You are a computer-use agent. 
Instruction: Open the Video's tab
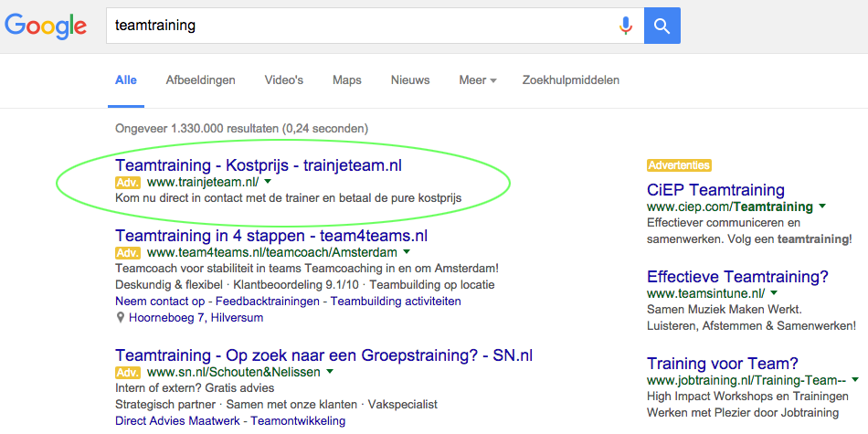coord(284,80)
